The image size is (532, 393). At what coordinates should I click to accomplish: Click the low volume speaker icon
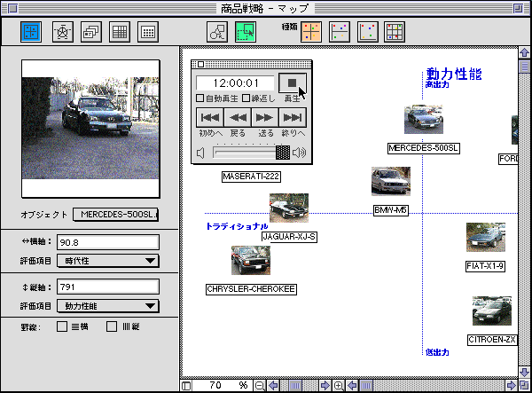[200, 153]
